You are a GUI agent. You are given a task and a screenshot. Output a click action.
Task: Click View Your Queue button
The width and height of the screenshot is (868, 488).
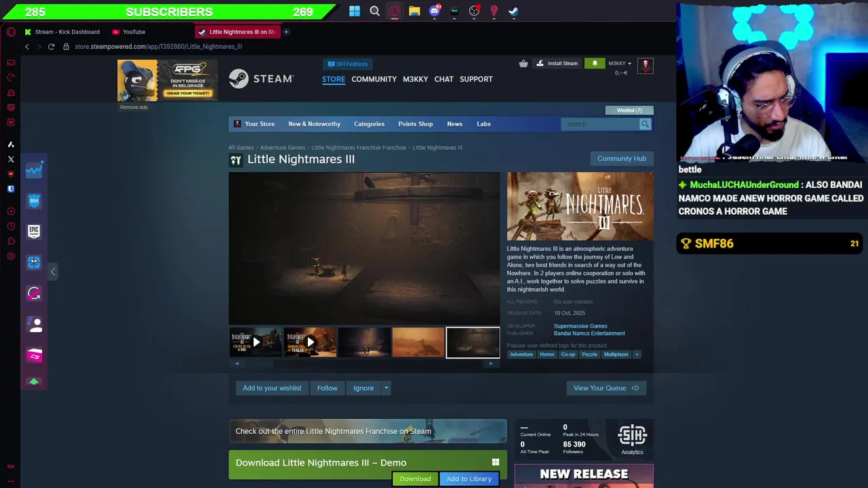point(606,388)
